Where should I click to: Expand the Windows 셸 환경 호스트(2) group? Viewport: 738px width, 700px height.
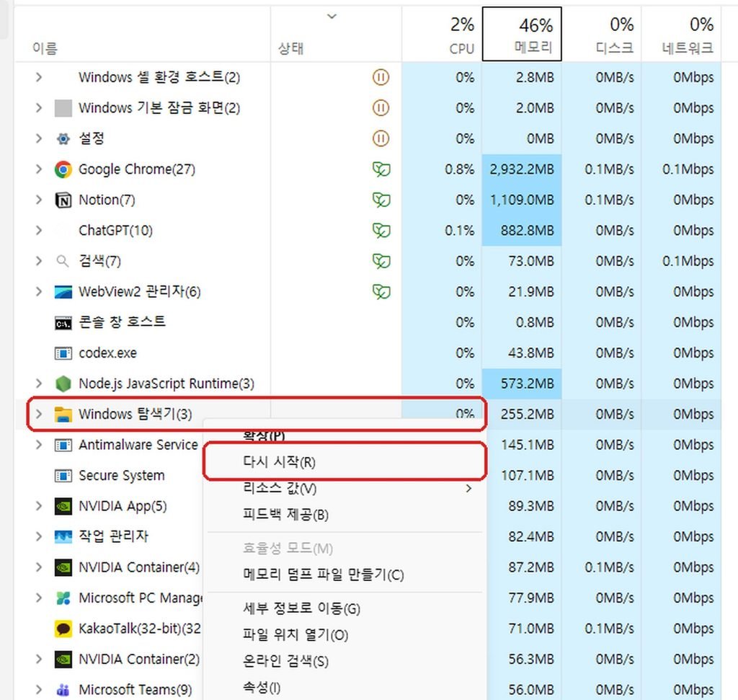coord(39,77)
